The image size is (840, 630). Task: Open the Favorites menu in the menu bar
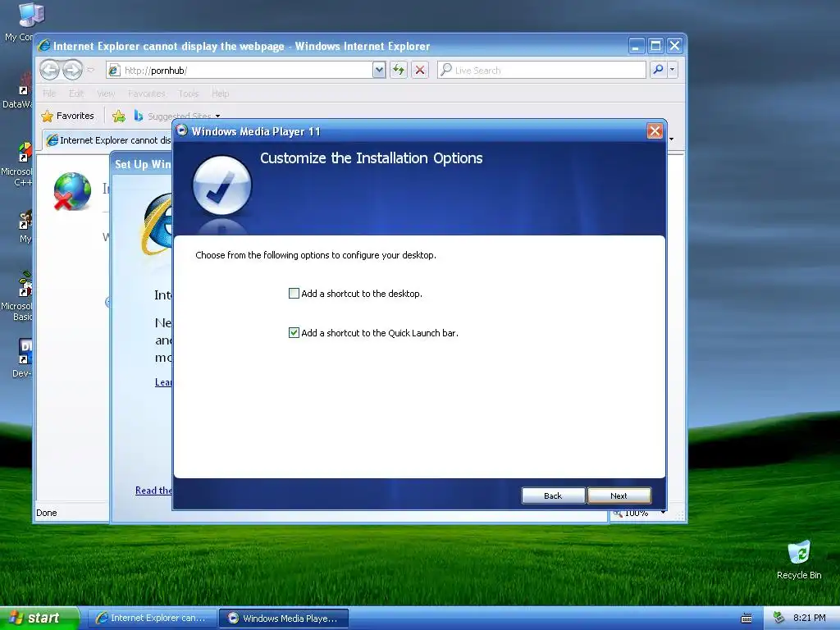[x=147, y=94]
